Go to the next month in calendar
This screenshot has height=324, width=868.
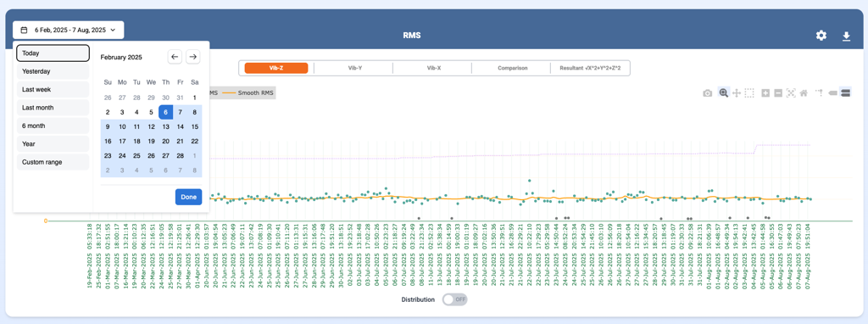(192, 57)
